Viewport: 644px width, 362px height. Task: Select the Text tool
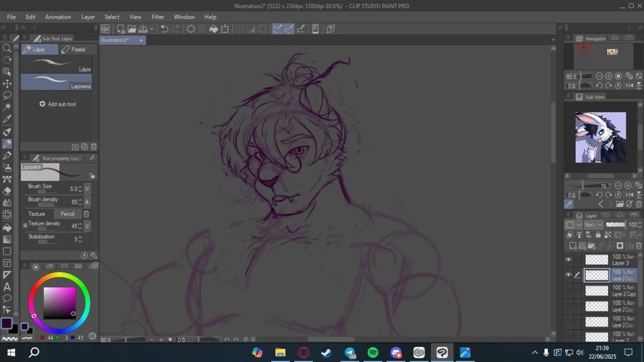pos(7,287)
